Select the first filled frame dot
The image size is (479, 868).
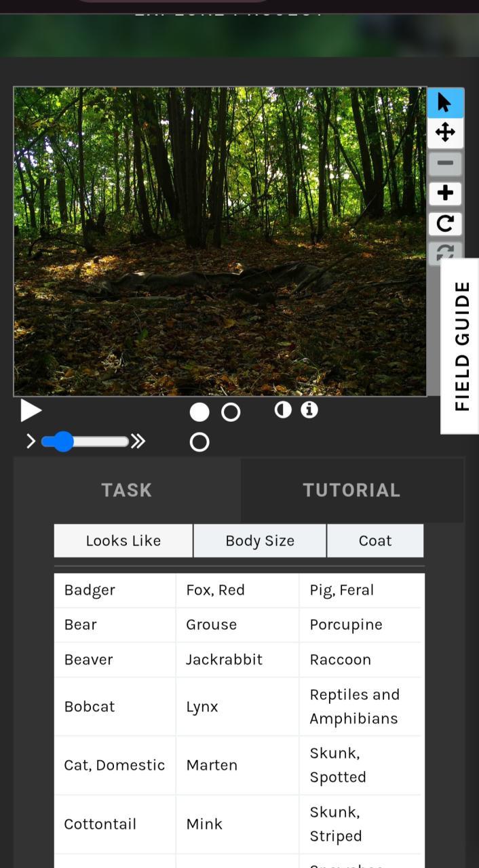click(199, 412)
